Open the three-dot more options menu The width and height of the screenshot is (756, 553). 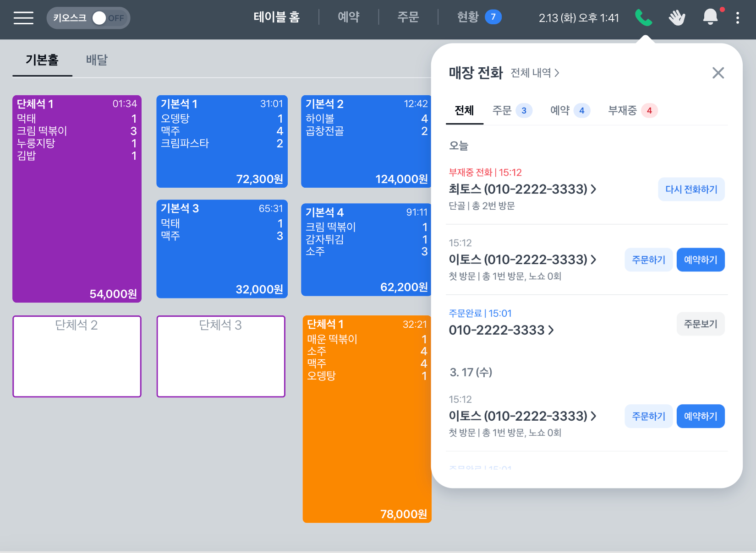pos(737,18)
